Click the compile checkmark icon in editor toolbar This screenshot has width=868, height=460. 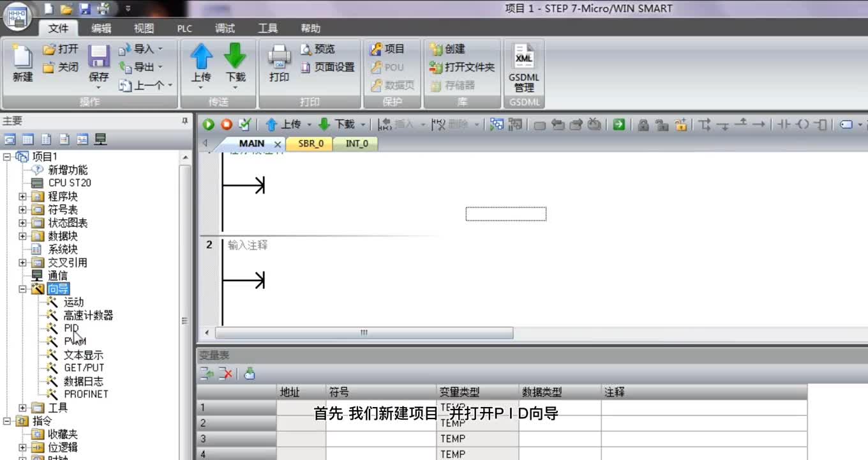coord(244,125)
